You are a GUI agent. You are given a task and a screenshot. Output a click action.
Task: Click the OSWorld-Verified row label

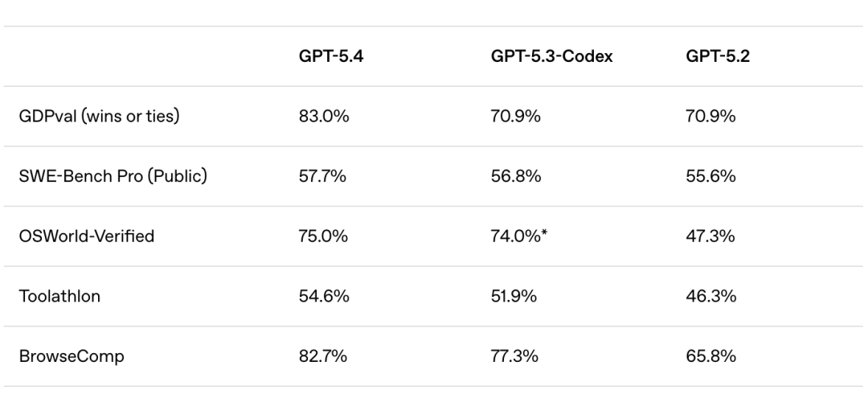point(87,236)
